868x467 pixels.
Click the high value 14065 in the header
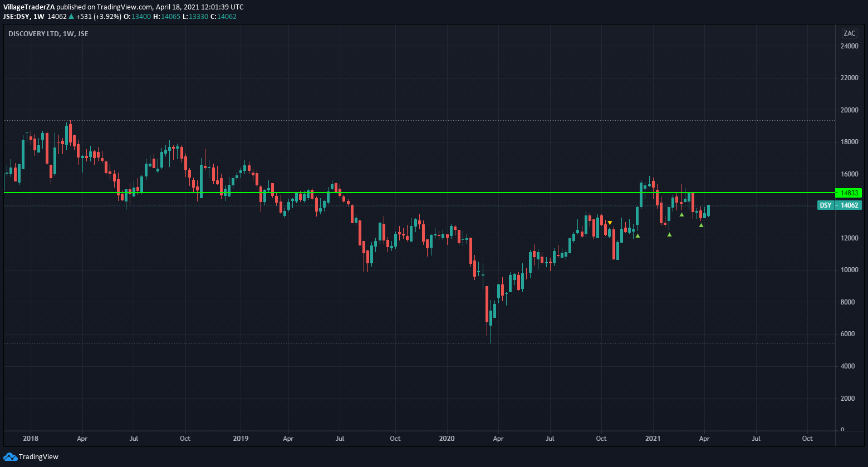point(170,17)
